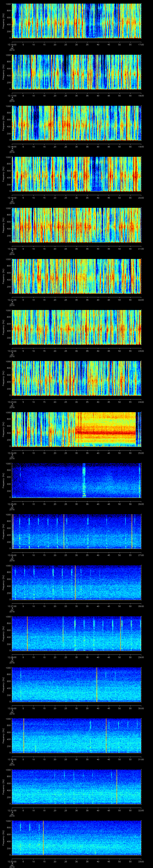Click the 12:21:00 start time label
The height and width of the screenshot is (868, 153).
tap(12, 300)
